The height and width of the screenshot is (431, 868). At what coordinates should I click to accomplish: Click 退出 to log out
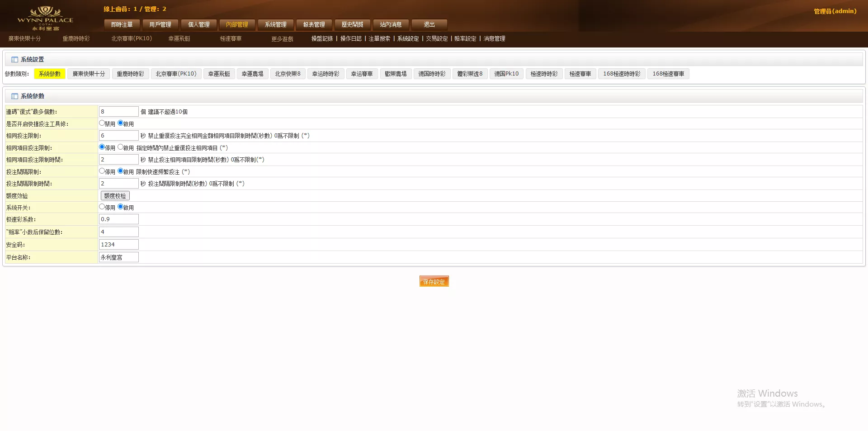click(428, 25)
